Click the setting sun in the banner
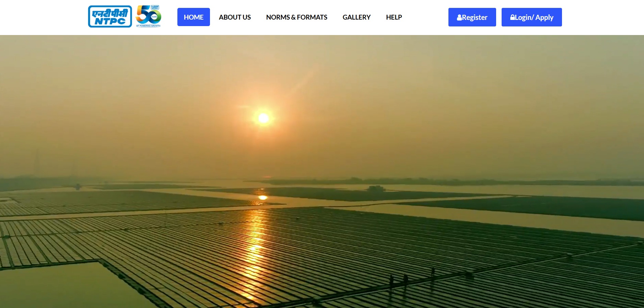 [x=263, y=118]
